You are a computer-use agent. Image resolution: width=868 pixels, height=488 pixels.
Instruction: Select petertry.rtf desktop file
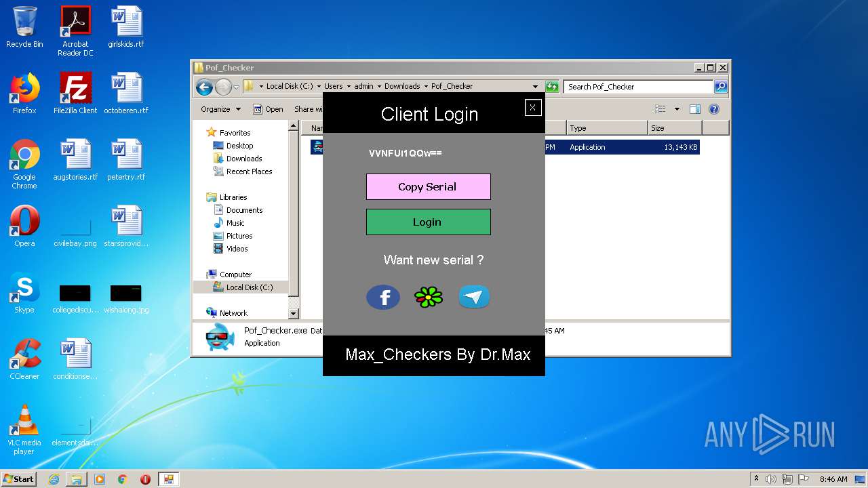(x=126, y=160)
